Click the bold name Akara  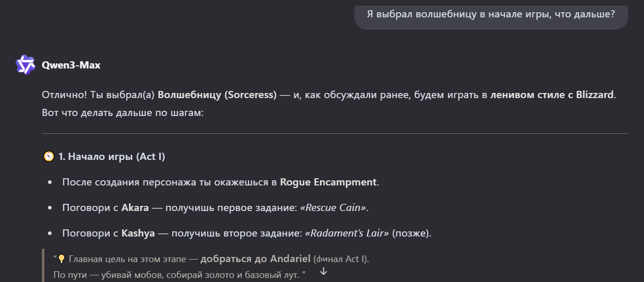click(134, 208)
